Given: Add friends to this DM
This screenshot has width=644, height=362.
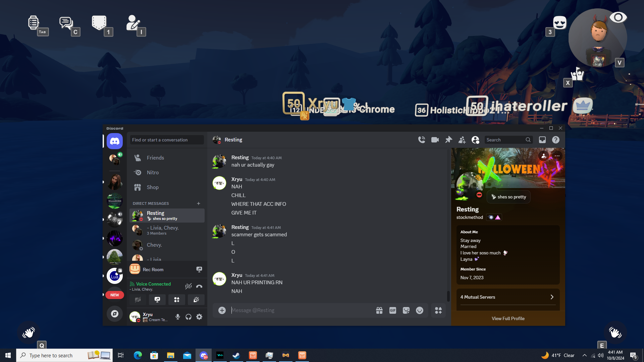Looking at the screenshot, I should [x=462, y=140].
